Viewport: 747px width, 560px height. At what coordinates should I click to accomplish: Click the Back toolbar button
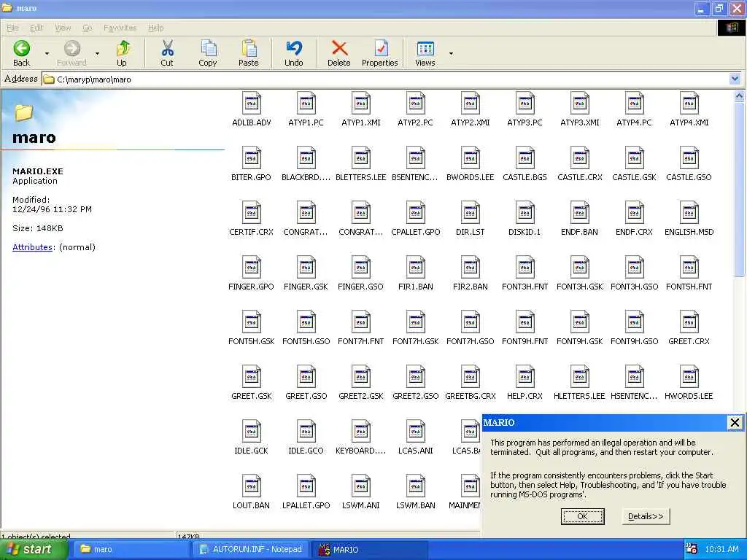click(x=21, y=53)
